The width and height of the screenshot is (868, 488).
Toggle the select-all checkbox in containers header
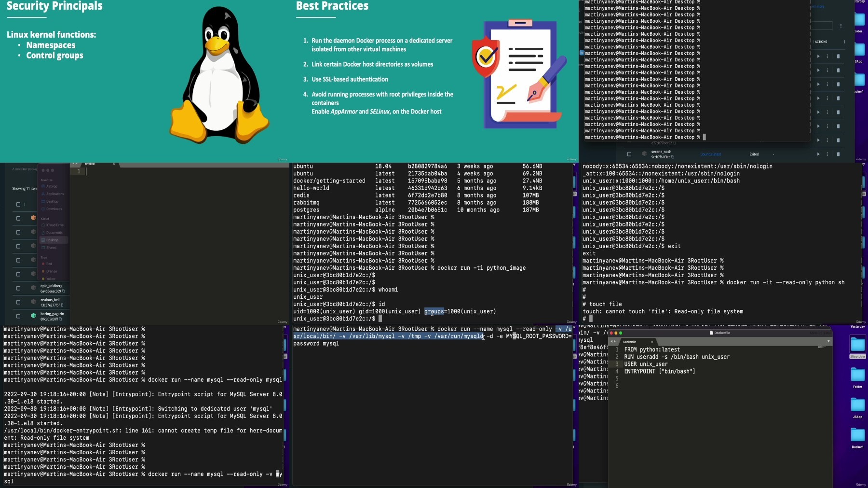click(18, 204)
